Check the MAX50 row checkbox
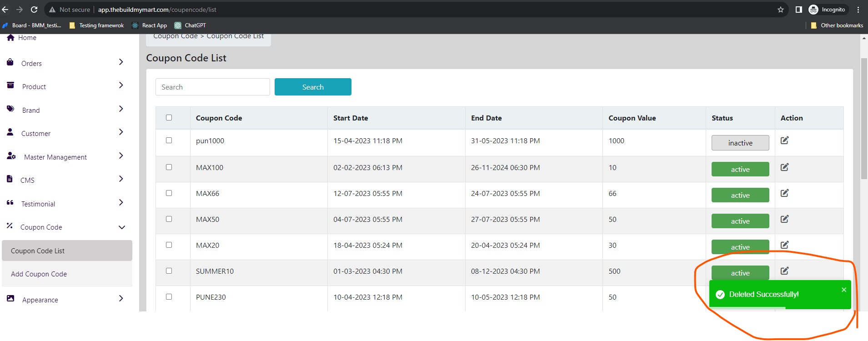868x341 pixels. pos(169,219)
